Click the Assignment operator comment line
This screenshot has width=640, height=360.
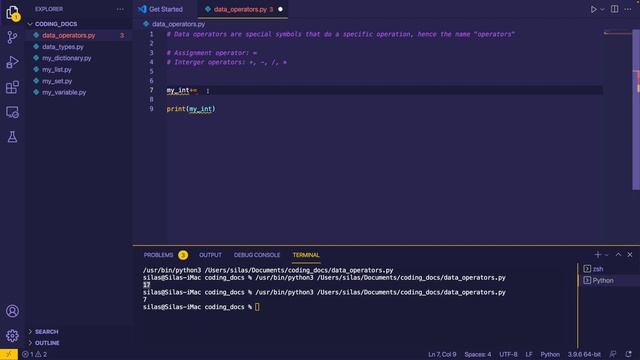click(x=212, y=53)
